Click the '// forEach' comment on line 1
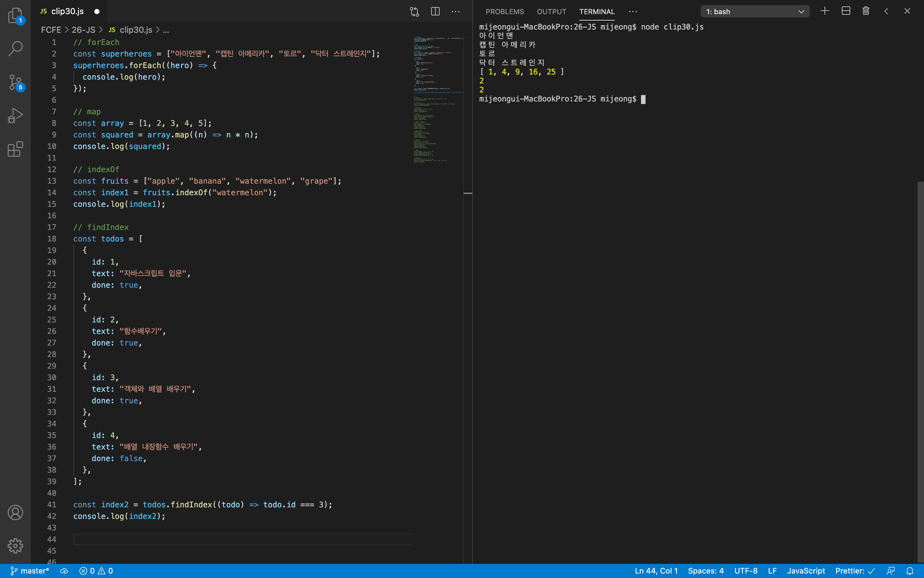The height and width of the screenshot is (578, 924). pyautogui.click(x=96, y=42)
